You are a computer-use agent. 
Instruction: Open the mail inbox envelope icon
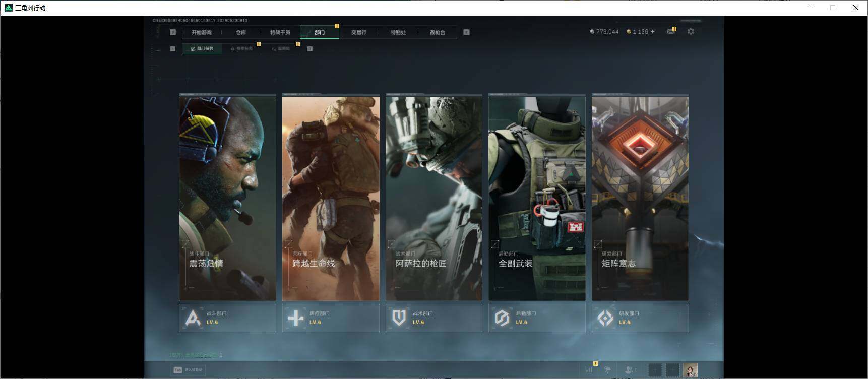tap(670, 32)
